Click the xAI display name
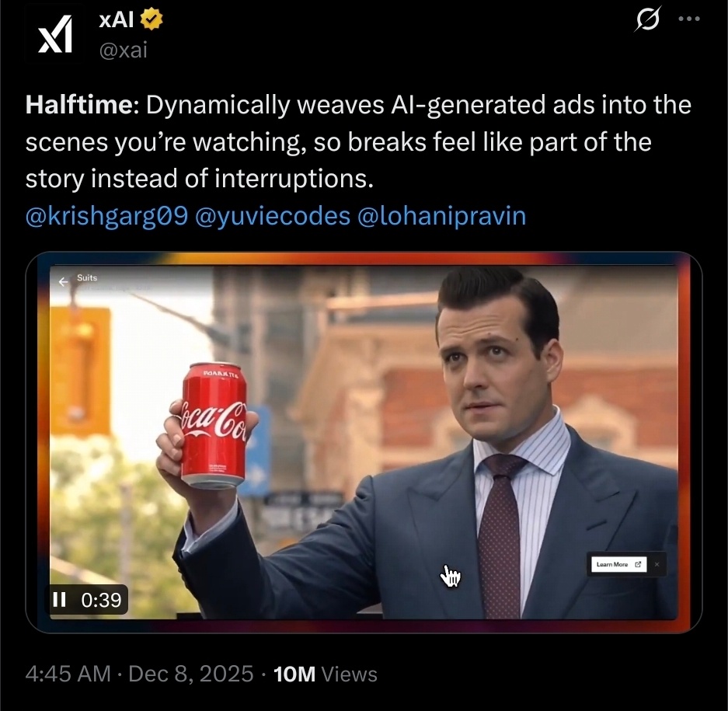This screenshot has width=728, height=711. 116,20
